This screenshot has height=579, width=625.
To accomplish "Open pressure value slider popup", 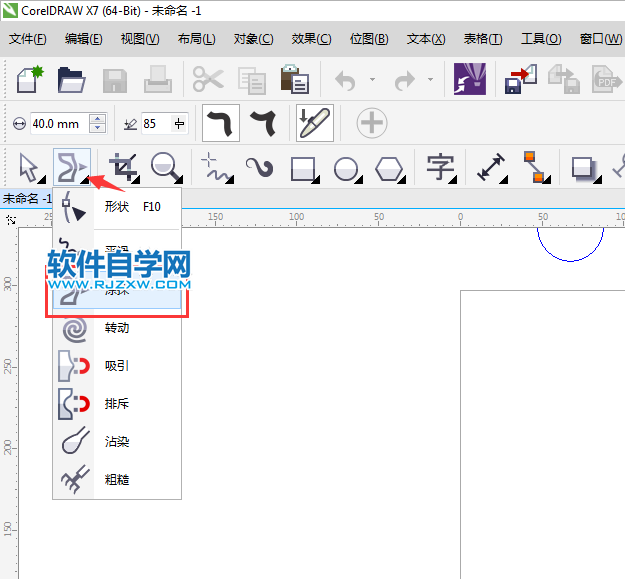I will [179, 124].
